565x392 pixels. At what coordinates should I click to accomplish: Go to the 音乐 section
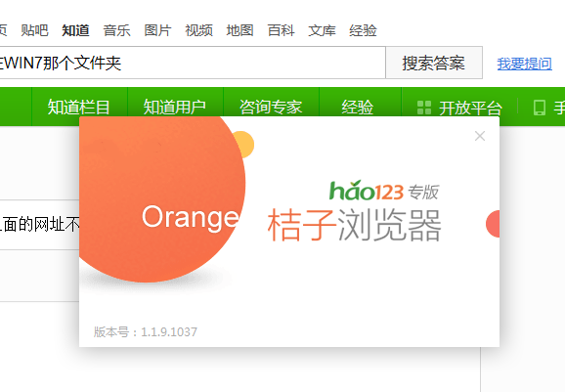click(x=116, y=30)
